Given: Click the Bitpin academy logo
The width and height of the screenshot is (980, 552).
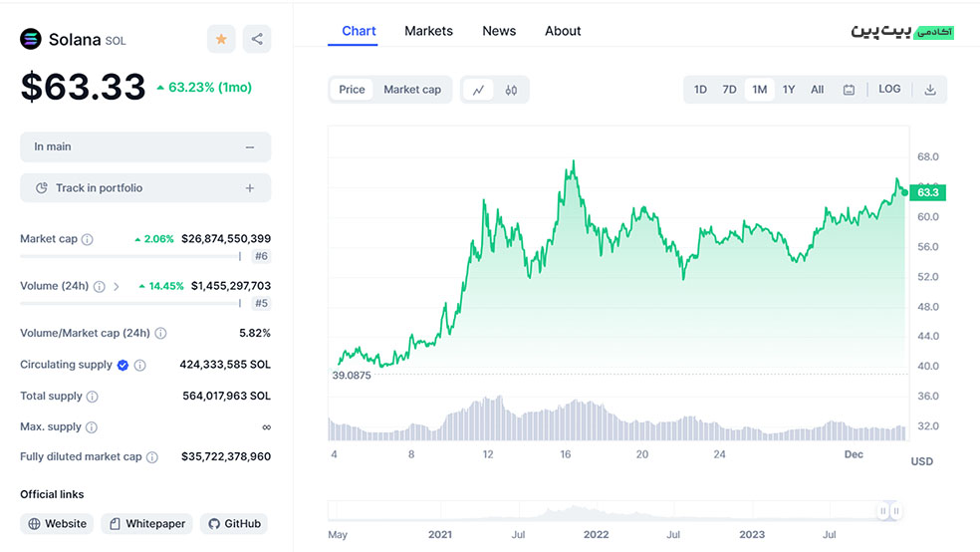Looking at the screenshot, I should coord(902,31).
